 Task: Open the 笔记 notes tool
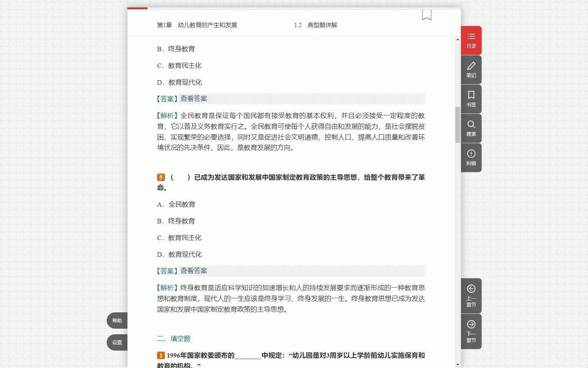tap(471, 70)
